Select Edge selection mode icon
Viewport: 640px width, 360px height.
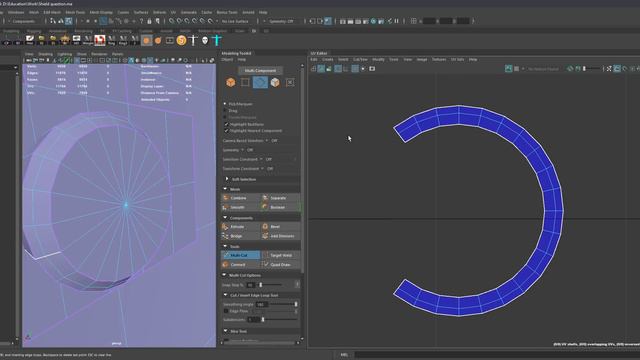click(x=260, y=82)
